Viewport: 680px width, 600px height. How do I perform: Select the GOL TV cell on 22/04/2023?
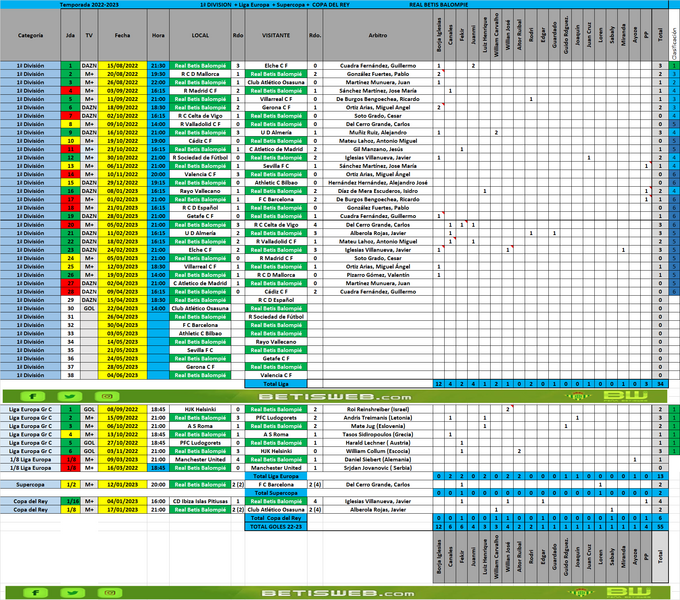[x=89, y=309]
